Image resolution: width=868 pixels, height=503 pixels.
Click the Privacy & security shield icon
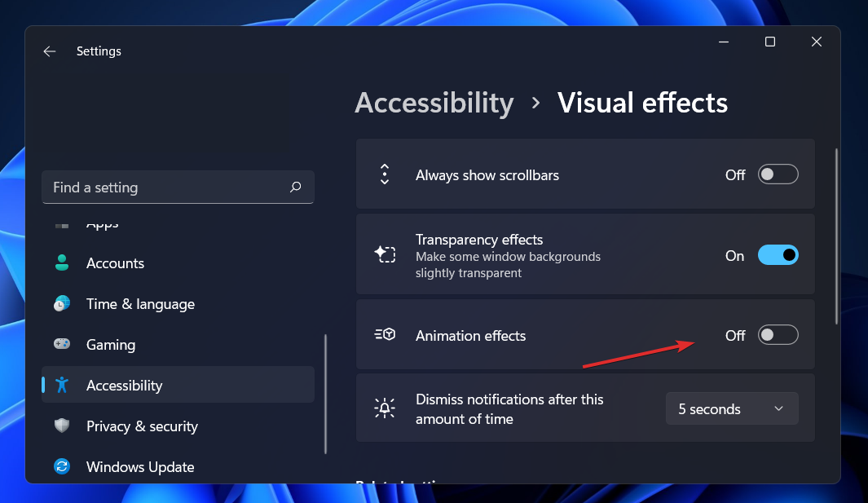click(x=62, y=426)
